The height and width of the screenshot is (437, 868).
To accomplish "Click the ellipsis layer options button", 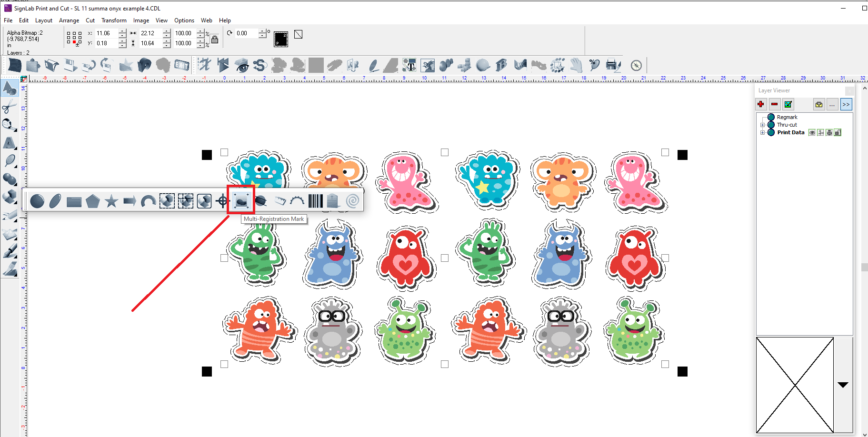I will (832, 104).
